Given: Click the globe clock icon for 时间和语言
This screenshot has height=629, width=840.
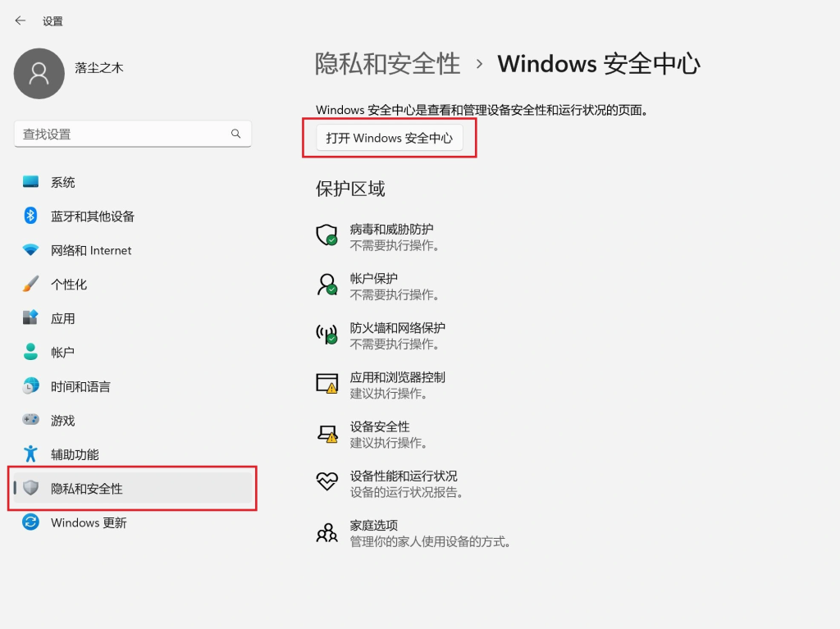Looking at the screenshot, I should click(30, 385).
